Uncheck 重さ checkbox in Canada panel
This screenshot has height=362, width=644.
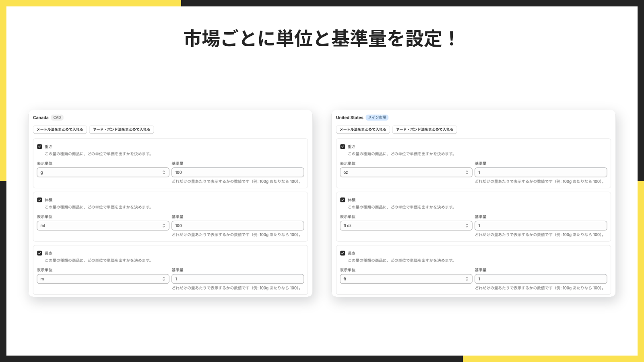(39, 147)
